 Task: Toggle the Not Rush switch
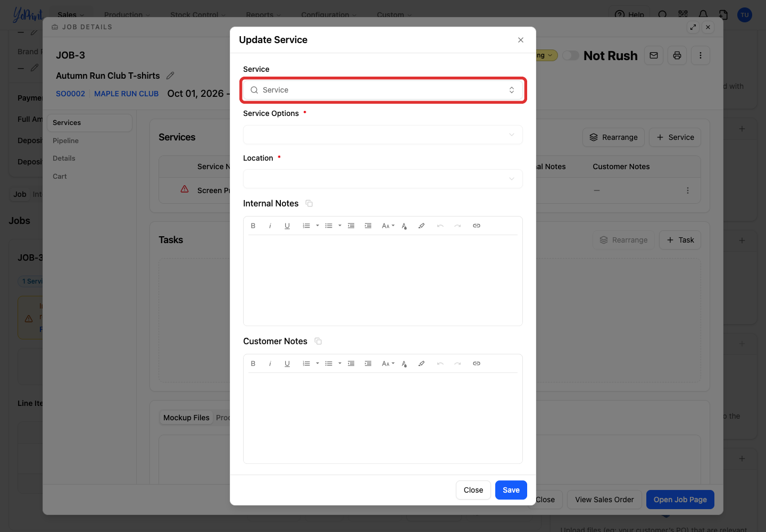tap(571, 55)
